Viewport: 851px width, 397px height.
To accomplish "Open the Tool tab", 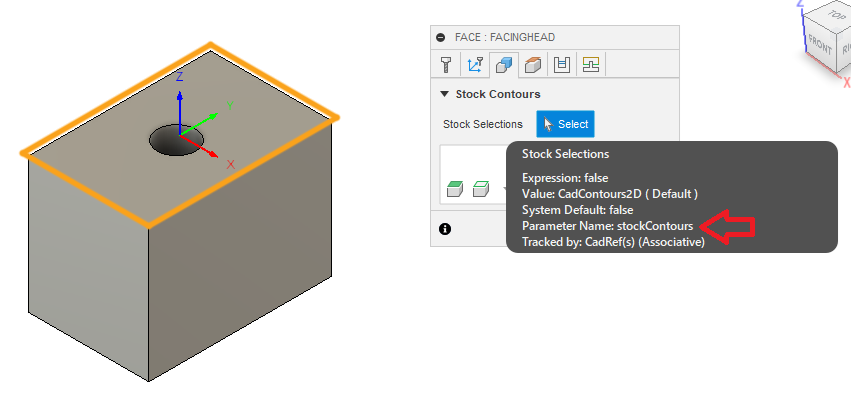I will [x=446, y=65].
